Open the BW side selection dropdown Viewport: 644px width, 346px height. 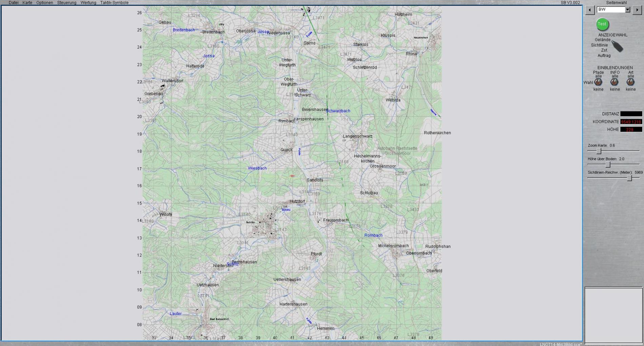click(x=627, y=10)
